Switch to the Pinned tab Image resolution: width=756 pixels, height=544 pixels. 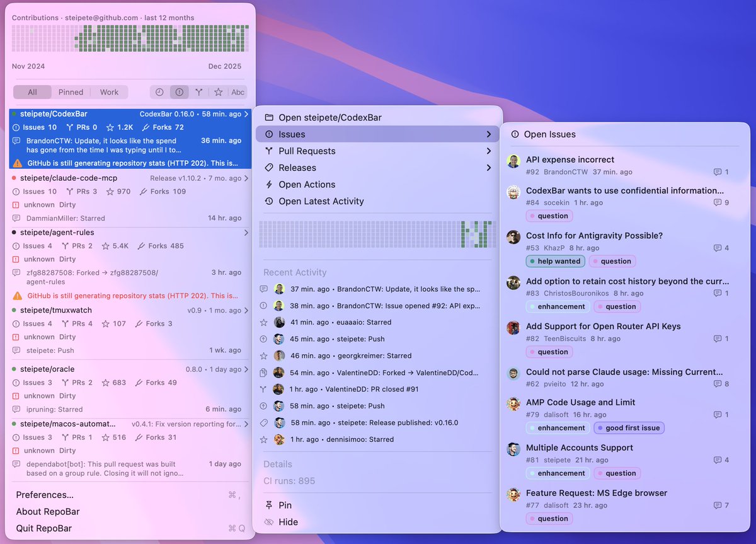point(71,92)
